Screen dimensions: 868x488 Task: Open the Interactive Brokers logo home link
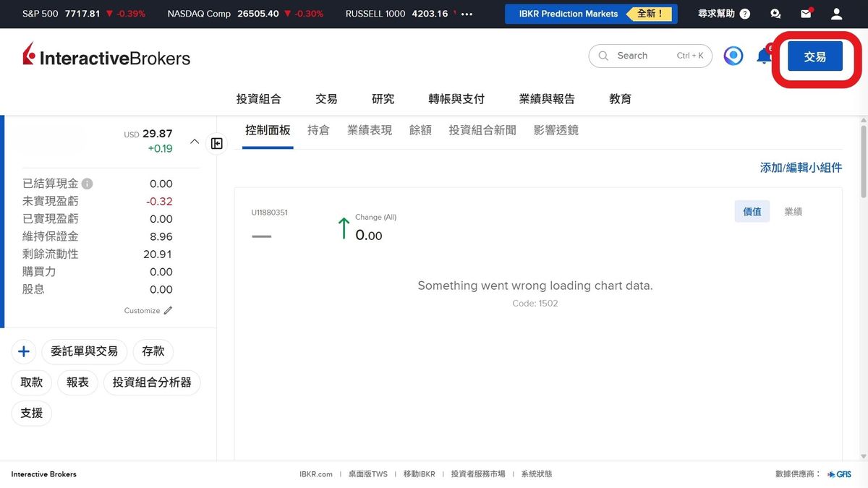[x=106, y=56]
